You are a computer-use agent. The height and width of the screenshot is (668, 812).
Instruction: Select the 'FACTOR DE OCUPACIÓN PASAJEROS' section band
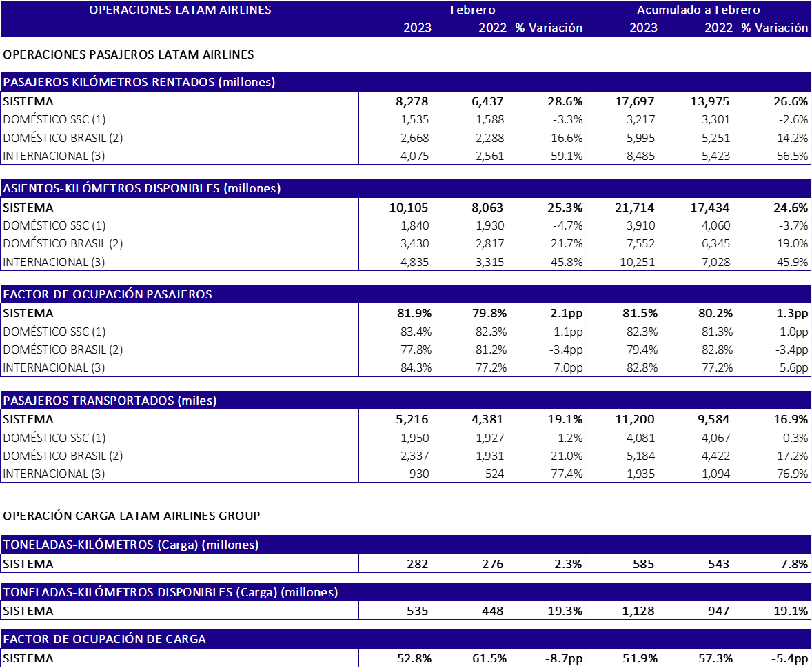coord(406,294)
